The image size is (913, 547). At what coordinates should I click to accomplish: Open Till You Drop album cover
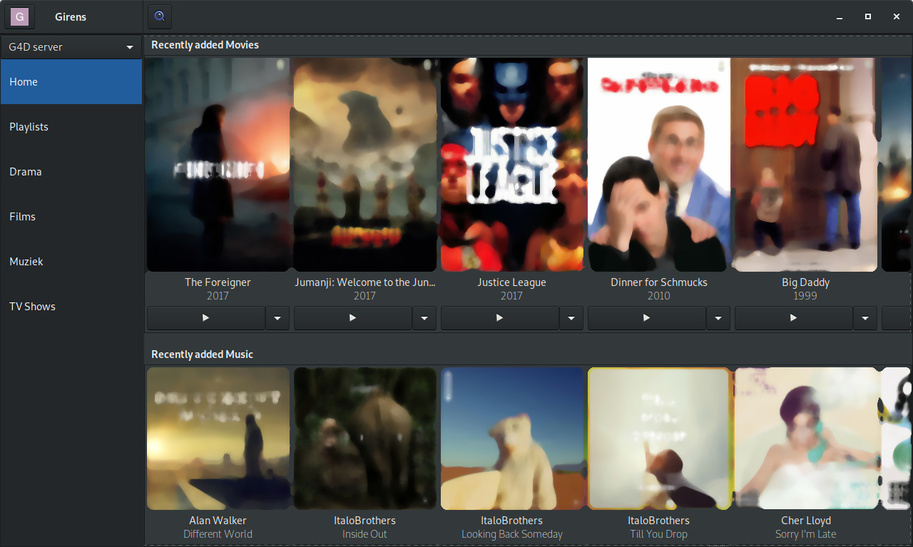(x=659, y=438)
